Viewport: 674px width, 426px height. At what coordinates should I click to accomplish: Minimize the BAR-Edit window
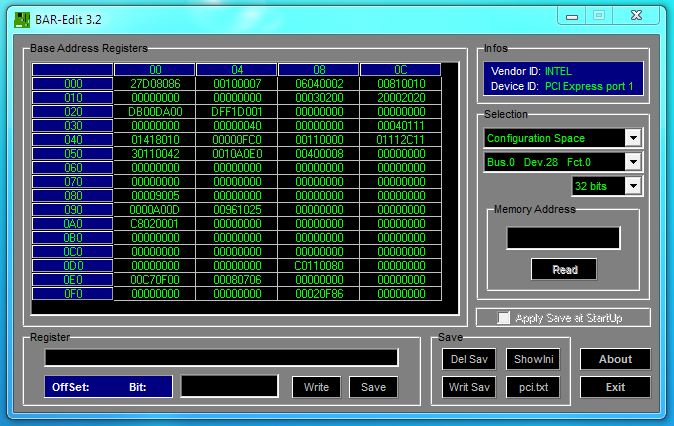pos(572,17)
